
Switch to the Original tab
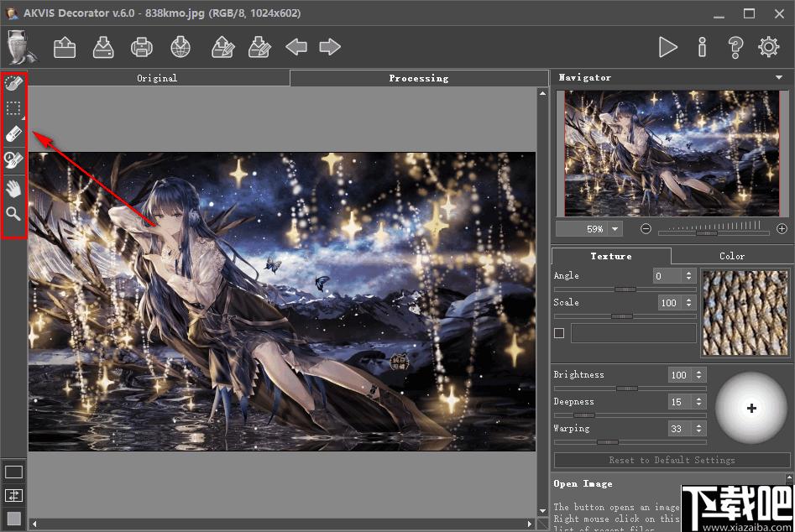click(157, 78)
